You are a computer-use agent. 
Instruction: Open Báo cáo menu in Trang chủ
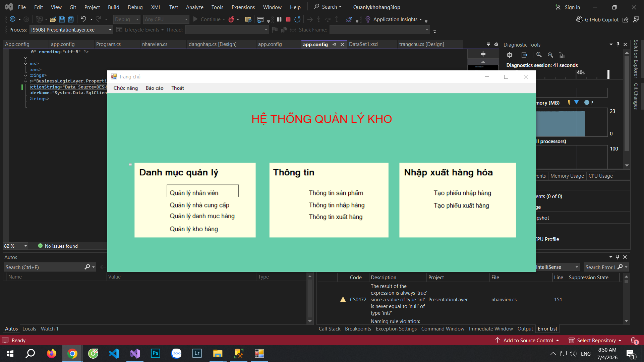pos(155,88)
